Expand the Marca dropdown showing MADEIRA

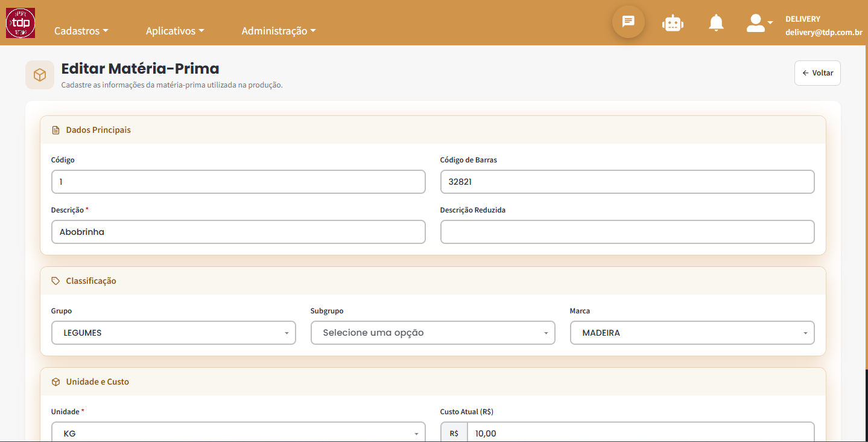click(692, 333)
